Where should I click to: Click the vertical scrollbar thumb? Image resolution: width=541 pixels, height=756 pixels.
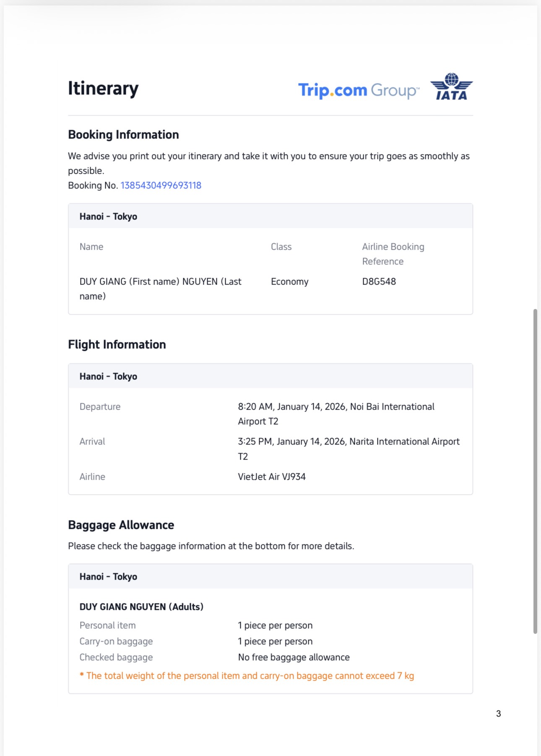[x=535, y=470]
